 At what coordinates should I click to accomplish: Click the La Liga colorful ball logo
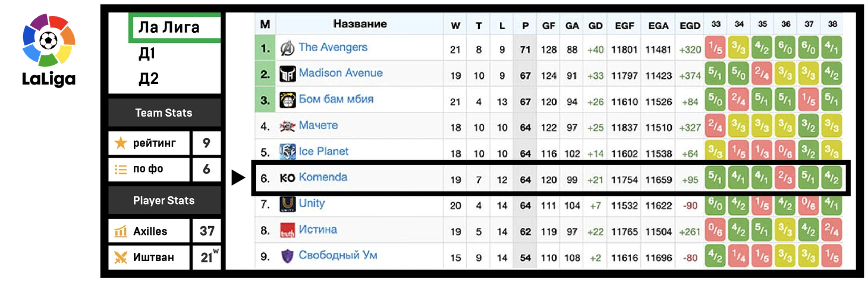tap(48, 41)
